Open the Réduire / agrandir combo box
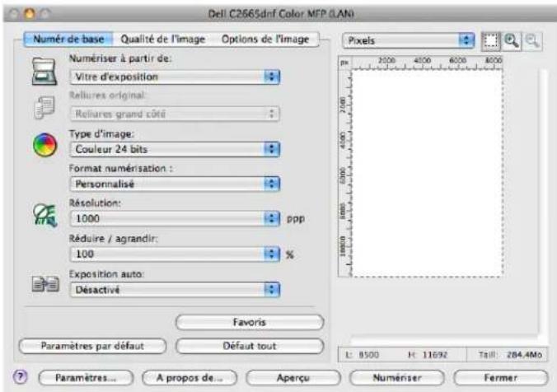This screenshot has height=392, width=557. pyautogui.click(x=175, y=254)
